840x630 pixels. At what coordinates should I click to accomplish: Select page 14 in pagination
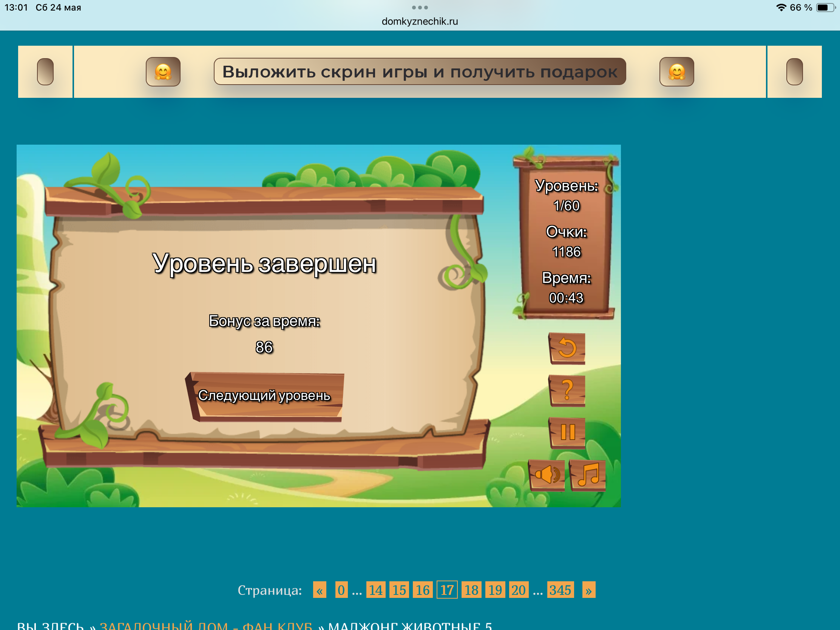375,590
